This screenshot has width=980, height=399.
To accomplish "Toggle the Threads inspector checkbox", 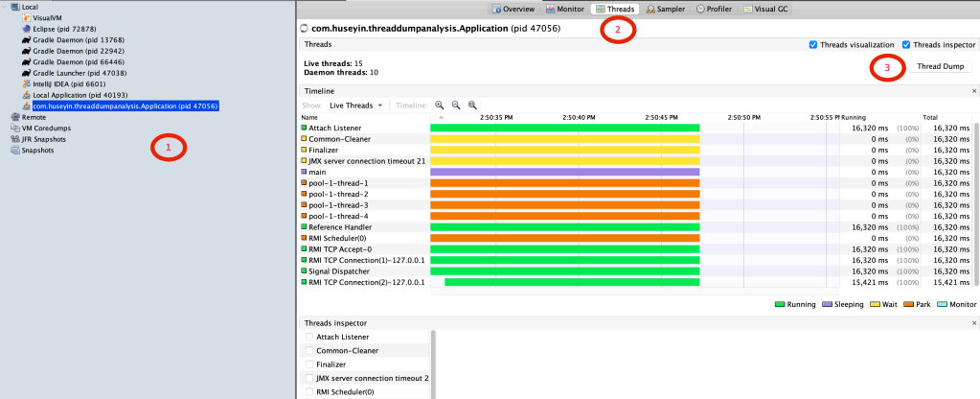I will coord(906,44).
